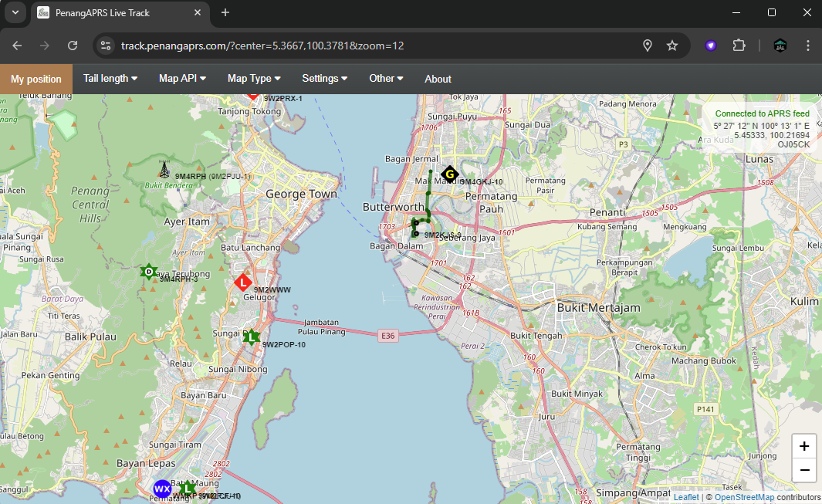Click the green star D marker for 9M4RPH-3
822x504 pixels.
149,272
